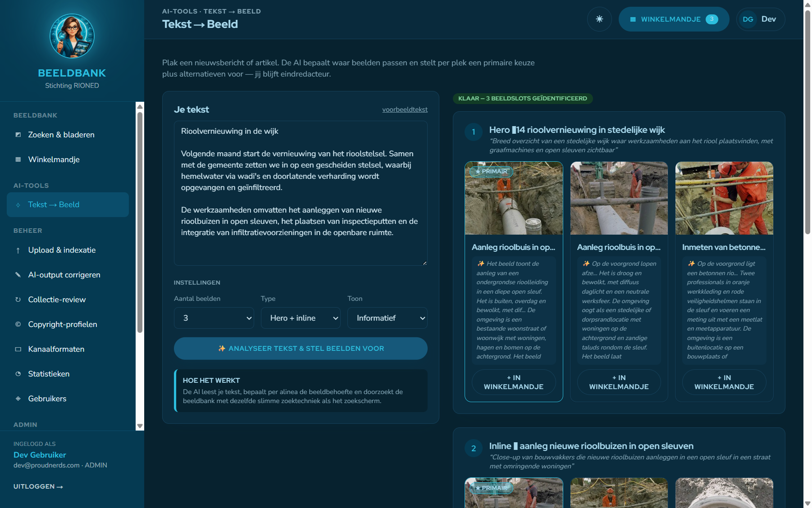812x508 pixels.
Task: Click the sidebar scrollbar up arrow
Action: click(140, 107)
